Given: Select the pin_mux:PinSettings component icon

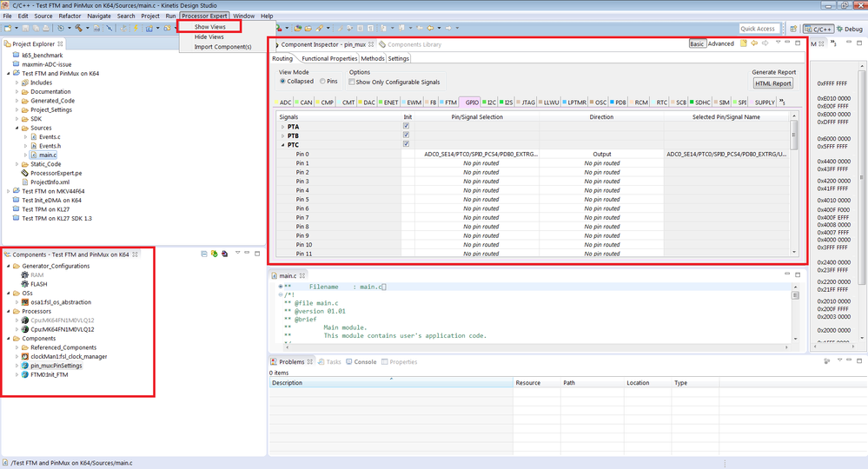Looking at the screenshot, I should tap(25, 366).
